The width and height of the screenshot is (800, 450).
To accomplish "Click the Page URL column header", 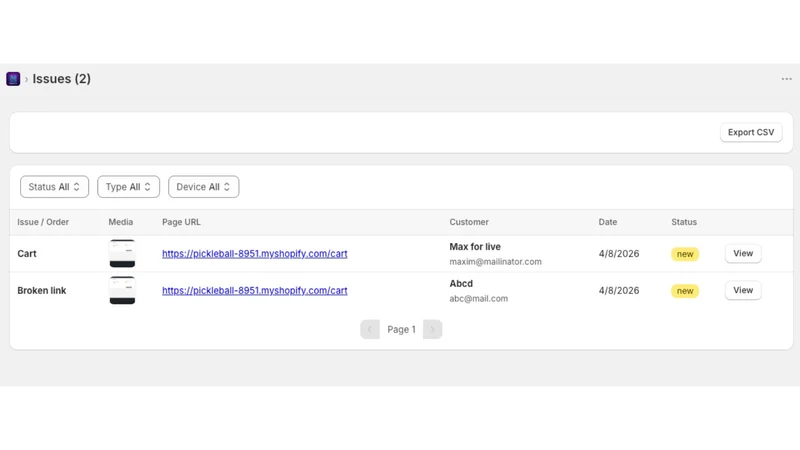I will tap(181, 222).
